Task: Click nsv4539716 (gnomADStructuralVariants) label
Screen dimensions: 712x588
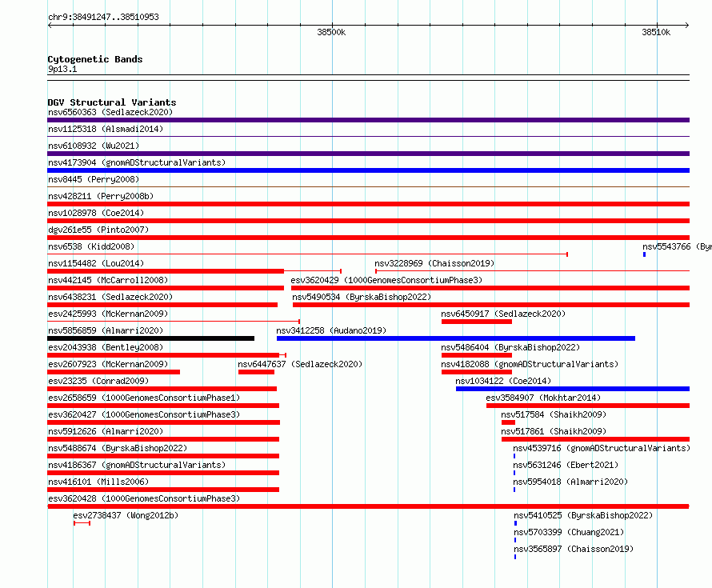Action: [602, 448]
